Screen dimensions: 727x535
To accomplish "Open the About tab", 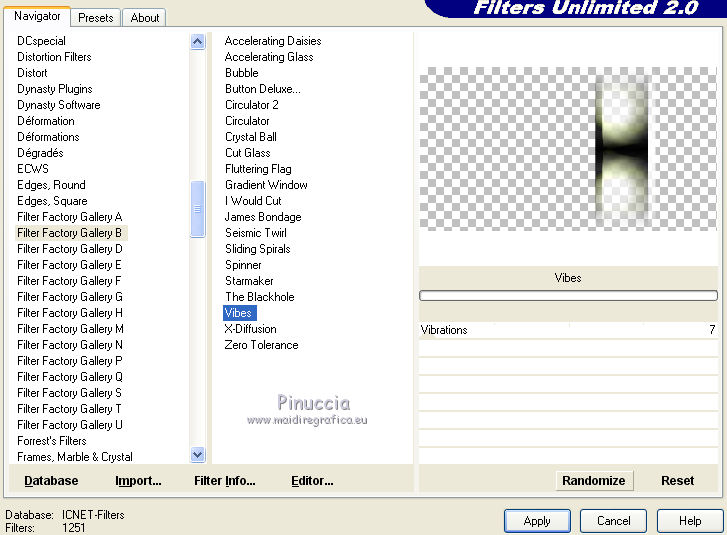I will pyautogui.click(x=145, y=18).
